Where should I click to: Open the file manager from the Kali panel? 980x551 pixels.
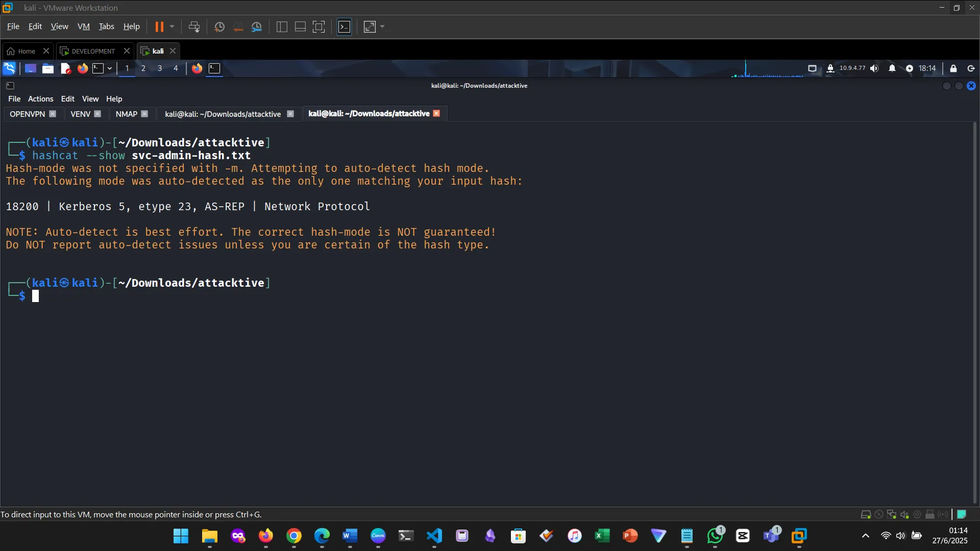coord(47,68)
